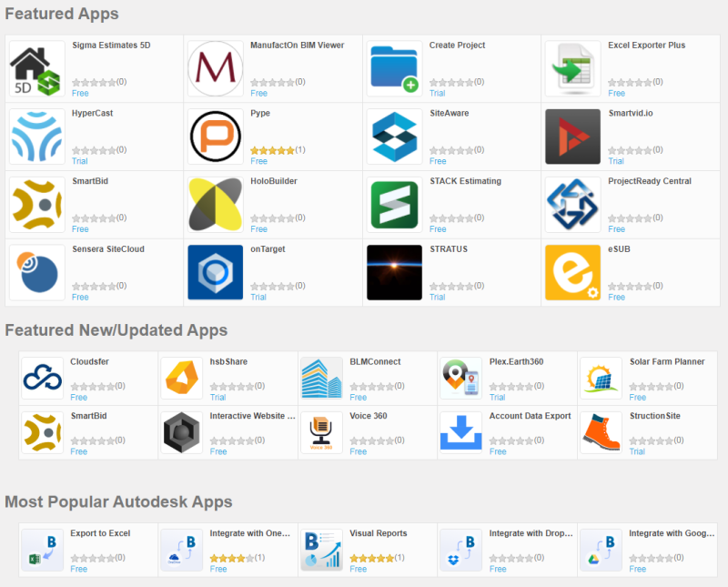Open Integrate with Dropbox app icon
The height and width of the screenshot is (587, 728).
pos(461,550)
